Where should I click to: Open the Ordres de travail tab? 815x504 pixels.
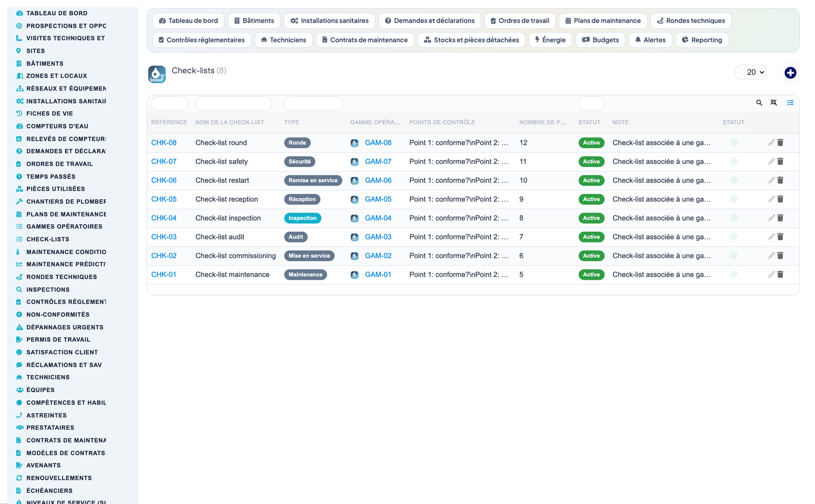[x=519, y=21]
